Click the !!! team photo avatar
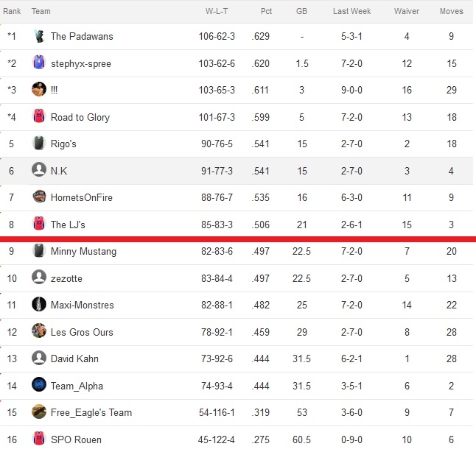The height and width of the screenshot is (452, 476). 39,89
